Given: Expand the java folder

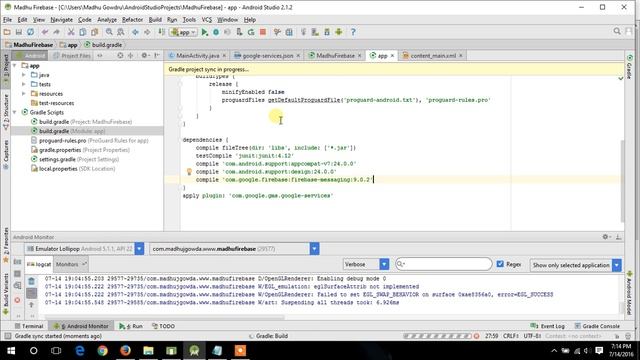Looking at the screenshot, I should tap(24, 75).
